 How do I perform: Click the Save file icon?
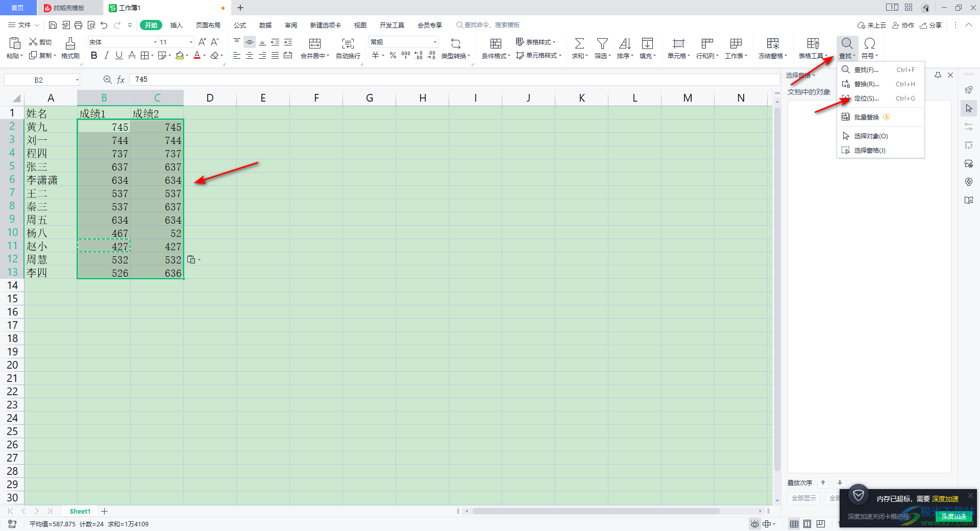(x=53, y=25)
